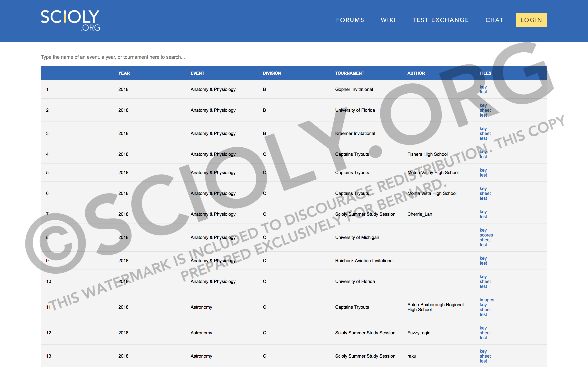Sort by the Author column header
Image resolution: width=588 pixels, height=367 pixels.
pyautogui.click(x=416, y=73)
